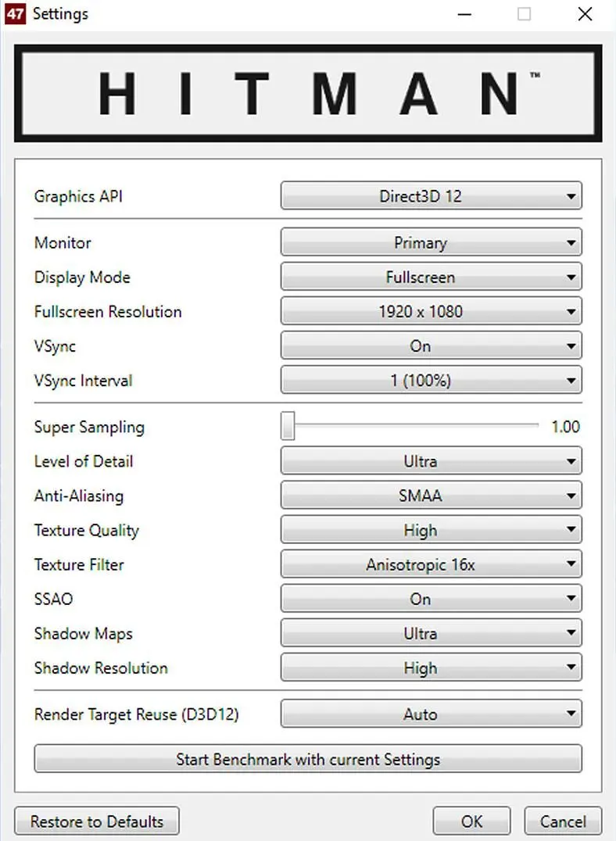The width and height of the screenshot is (616, 841).
Task: Click the Fullscreen Resolution label
Action: pos(108,312)
